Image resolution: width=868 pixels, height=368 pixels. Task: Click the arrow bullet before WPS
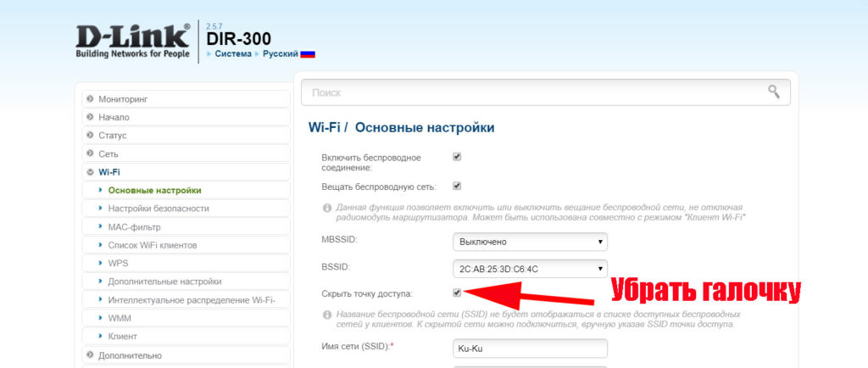[100, 263]
